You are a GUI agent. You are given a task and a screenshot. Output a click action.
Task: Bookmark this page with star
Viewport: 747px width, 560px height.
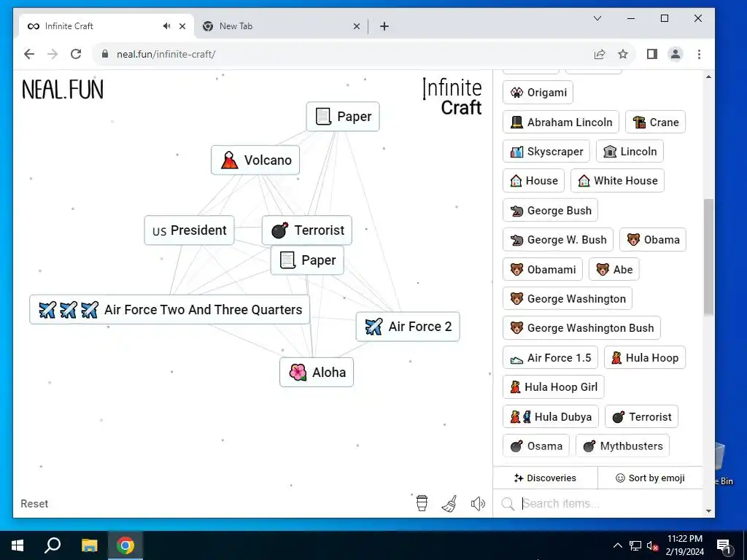click(x=623, y=54)
